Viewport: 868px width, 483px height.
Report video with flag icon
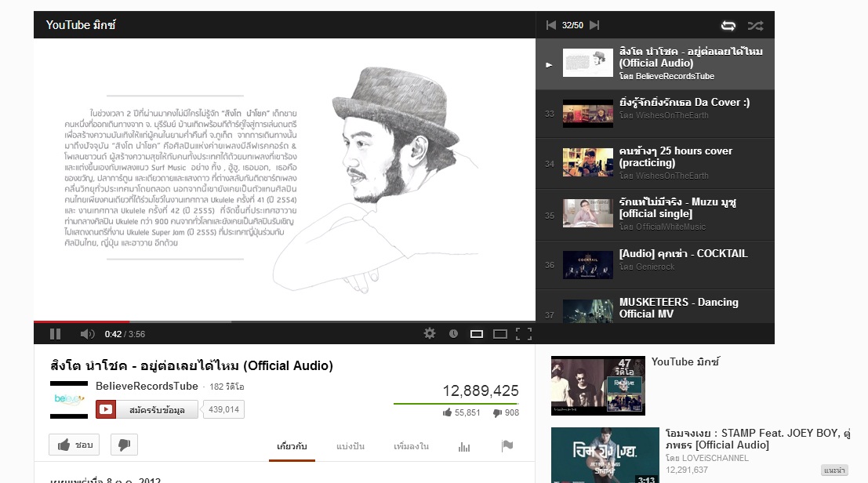coord(507,446)
